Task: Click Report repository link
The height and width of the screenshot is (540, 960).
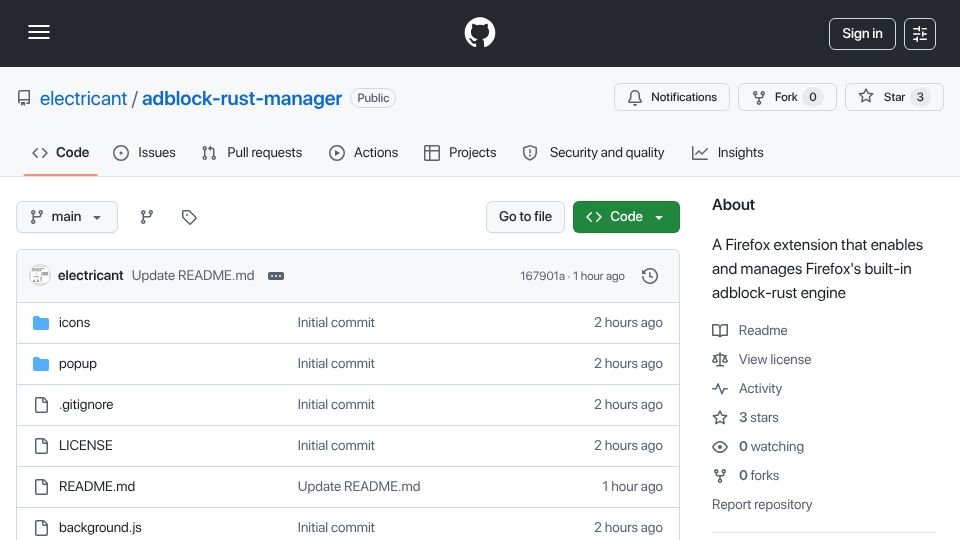Action: (x=762, y=504)
